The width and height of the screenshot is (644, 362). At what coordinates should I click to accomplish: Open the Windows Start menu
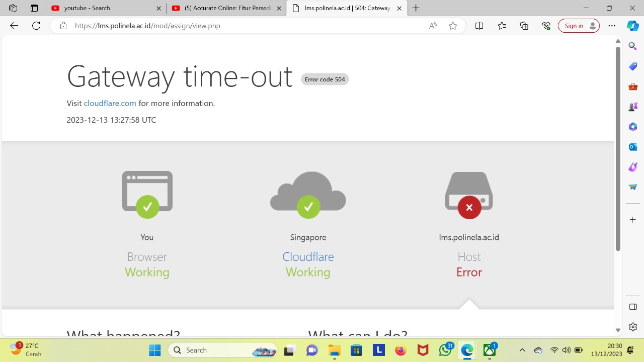[154, 350]
